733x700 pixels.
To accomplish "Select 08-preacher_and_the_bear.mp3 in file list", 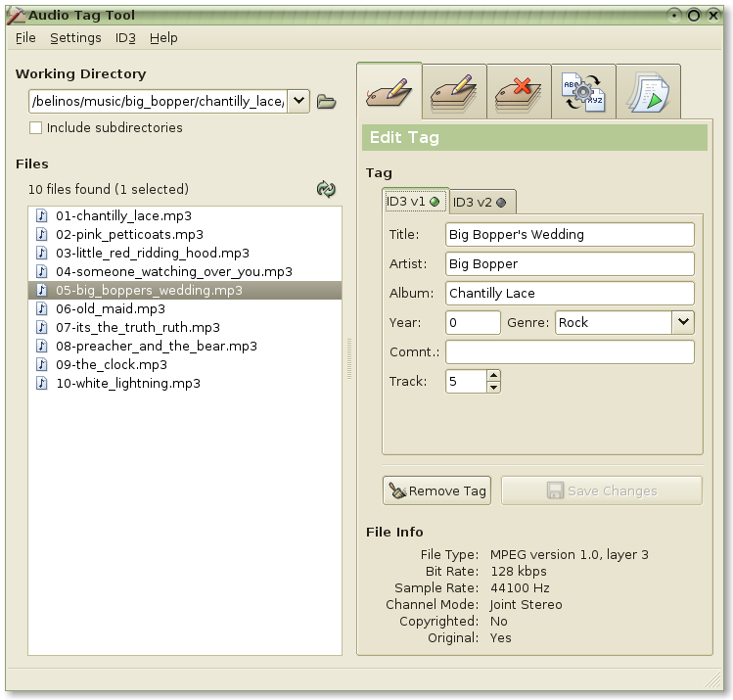I will tap(157, 346).
